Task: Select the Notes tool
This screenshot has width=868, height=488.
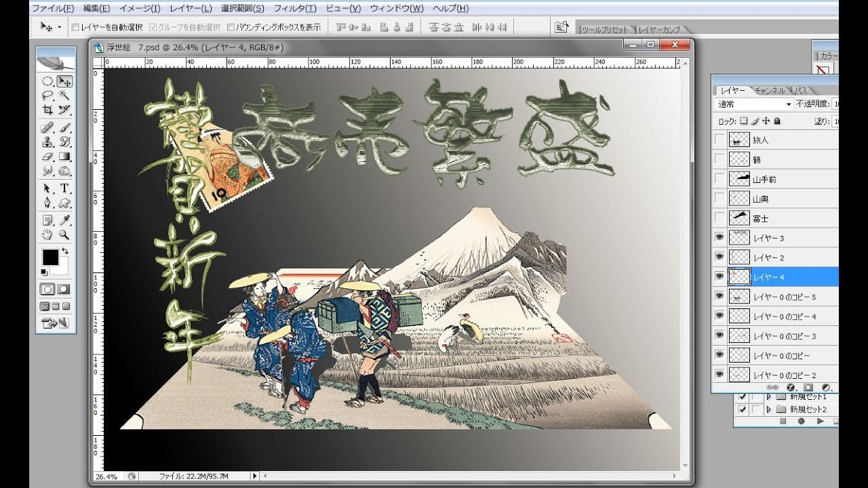Action: coord(47,220)
